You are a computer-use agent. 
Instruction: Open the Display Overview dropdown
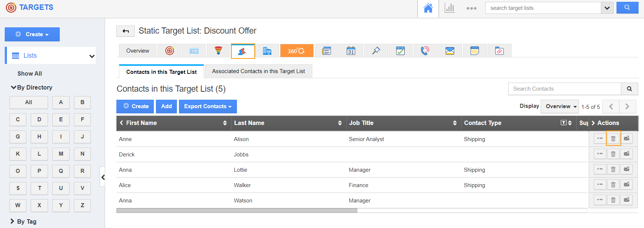click(559, 106)
